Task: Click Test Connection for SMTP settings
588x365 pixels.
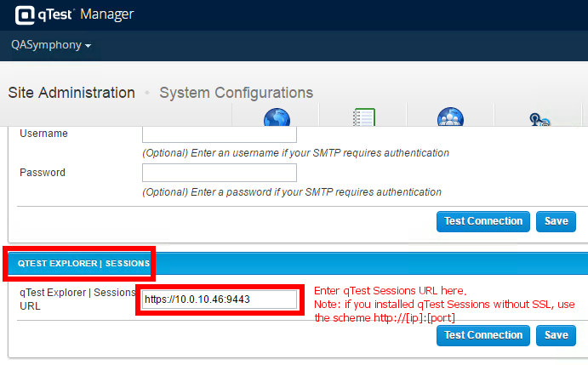Action: [483, 221]
